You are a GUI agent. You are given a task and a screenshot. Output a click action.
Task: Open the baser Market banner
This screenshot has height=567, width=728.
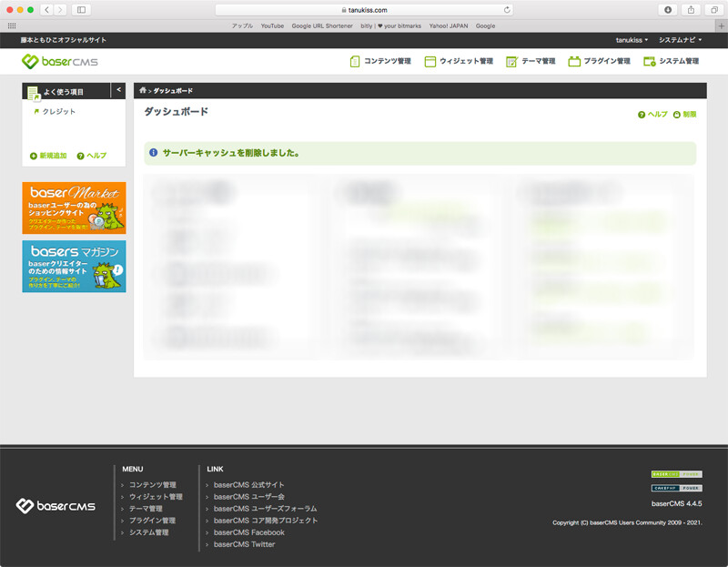[74, 208]
